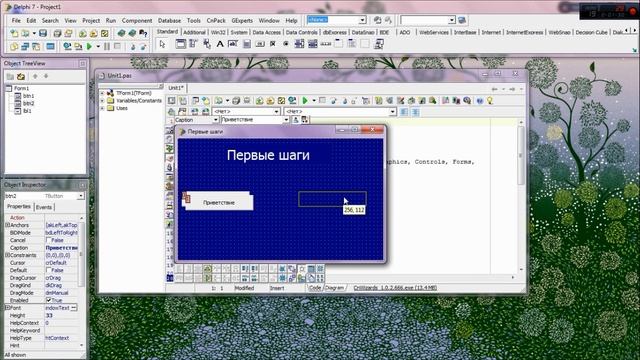This screenshot has height=360, width=640.
Task: Open the Caption property dropdown in editor
Action: 216,120
